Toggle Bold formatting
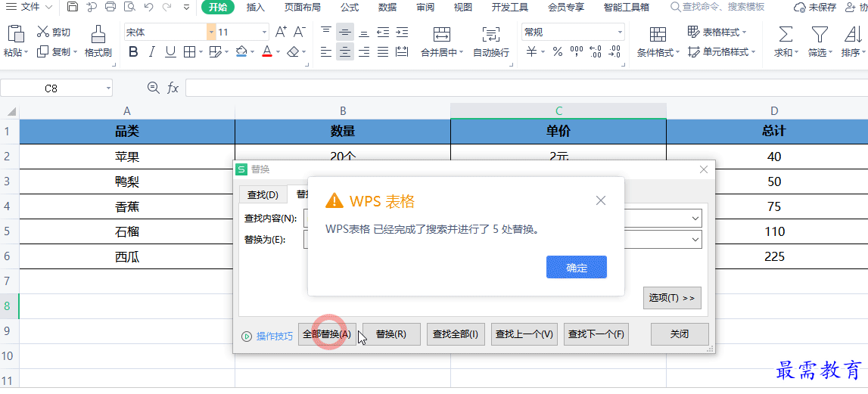 pyautogui.click(x=133, y=52)
